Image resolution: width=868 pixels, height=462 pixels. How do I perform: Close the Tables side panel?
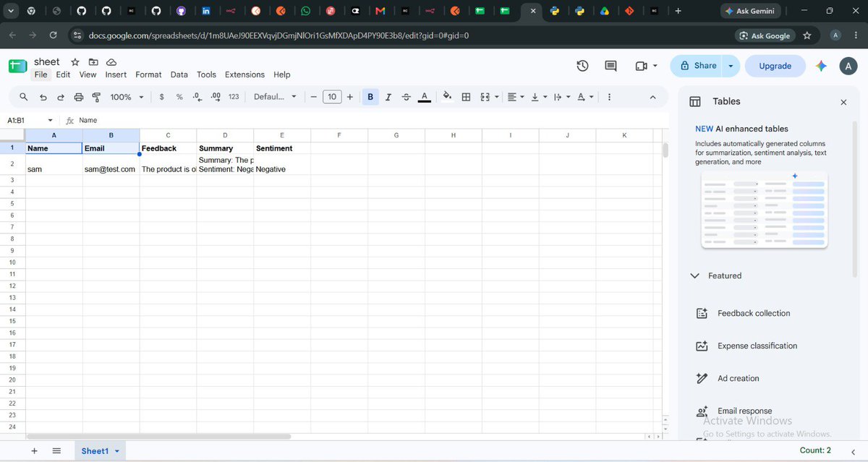click(x=843, y=102)
